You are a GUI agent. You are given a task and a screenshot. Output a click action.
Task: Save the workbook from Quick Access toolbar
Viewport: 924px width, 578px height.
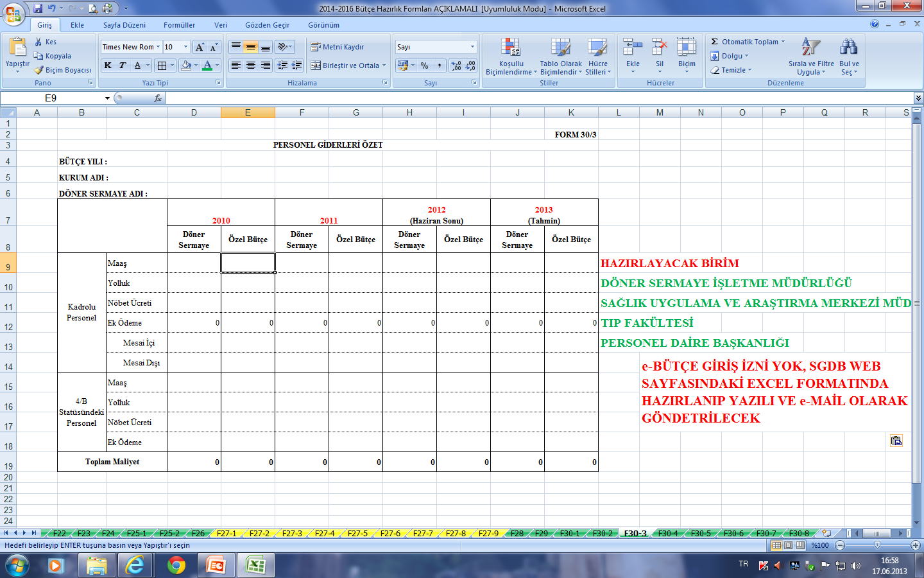click(38, 8)
